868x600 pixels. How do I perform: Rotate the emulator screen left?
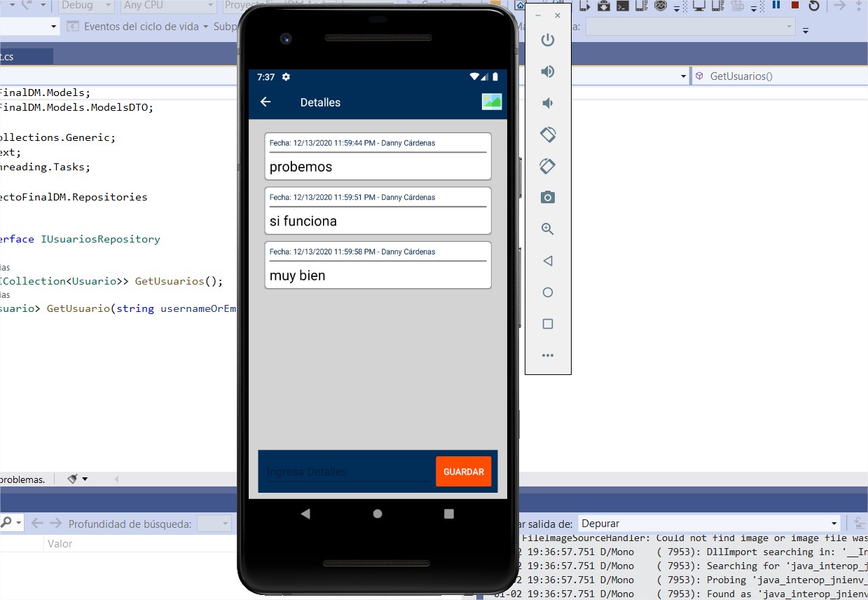coord(547,134)
